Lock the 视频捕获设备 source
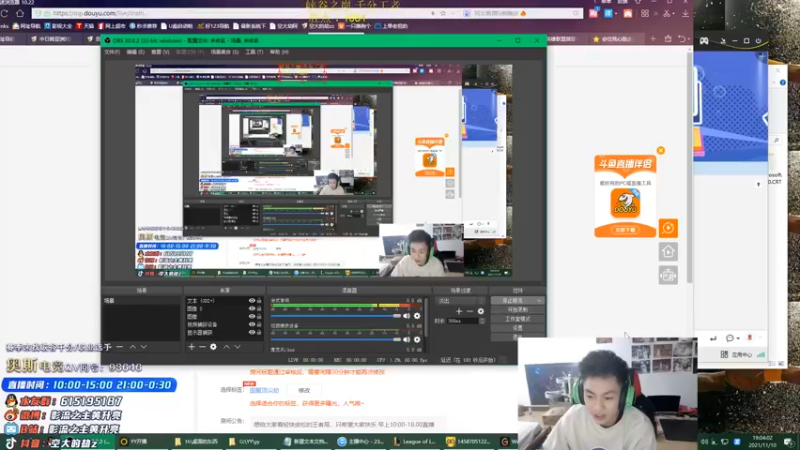Viewport: 800px width, 450px height. pyautogui.click(x=259, y=324)
